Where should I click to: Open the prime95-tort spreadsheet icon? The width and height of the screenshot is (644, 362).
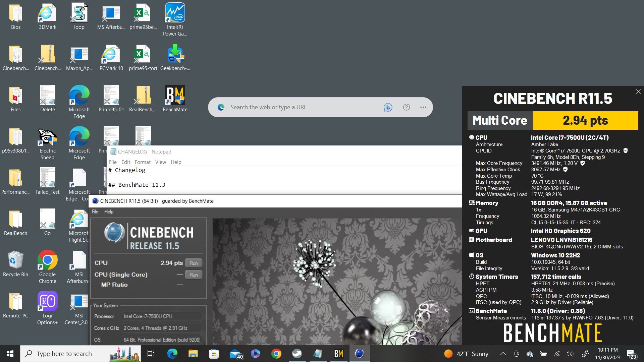coord(143,58)
